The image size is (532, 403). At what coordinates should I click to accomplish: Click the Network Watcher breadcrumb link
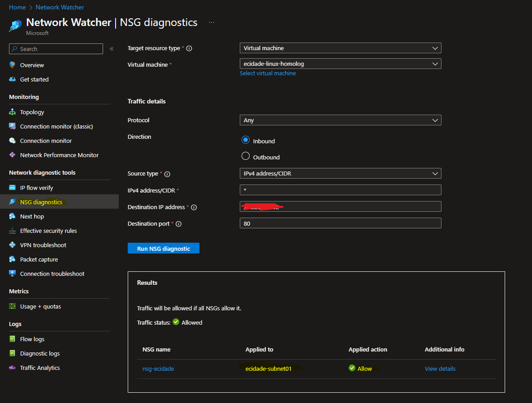pos(60,7)
